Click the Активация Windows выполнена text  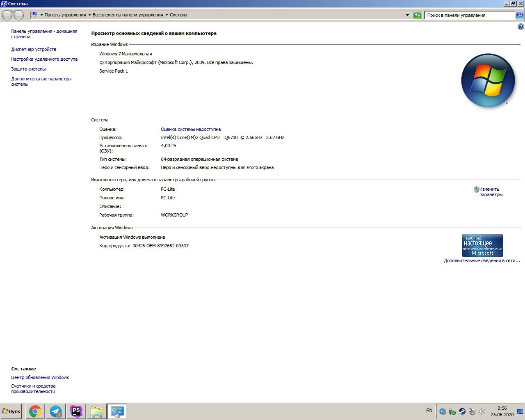click(132, 237)
